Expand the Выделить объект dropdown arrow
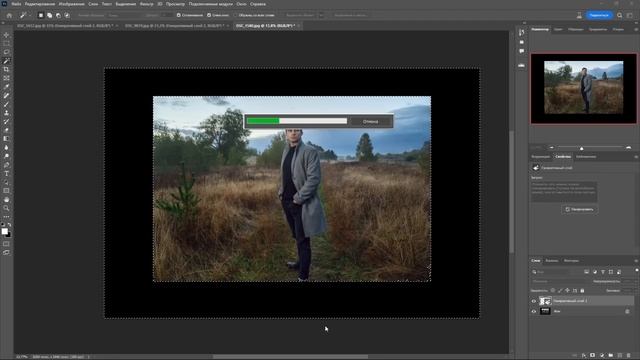This screenshot has width=640, height=360. [321, 15]
